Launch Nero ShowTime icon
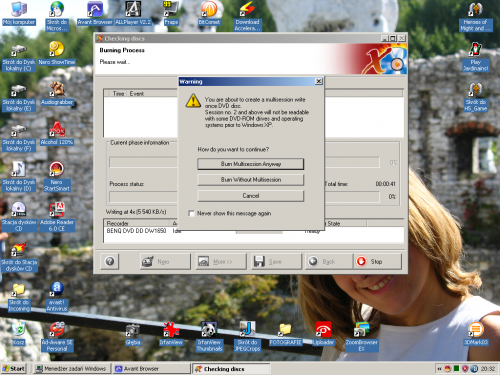The height and width of the screenshot is (375, 500). pos(57,53)
